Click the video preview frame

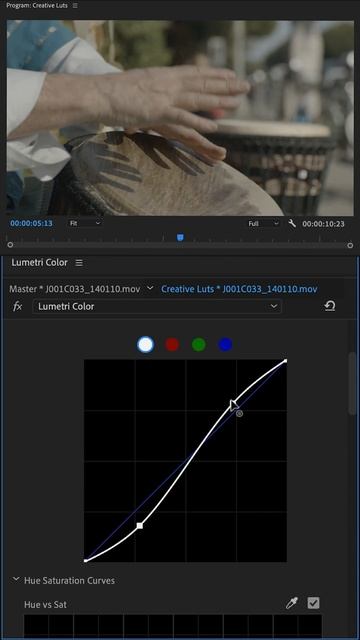coord(180,118)
